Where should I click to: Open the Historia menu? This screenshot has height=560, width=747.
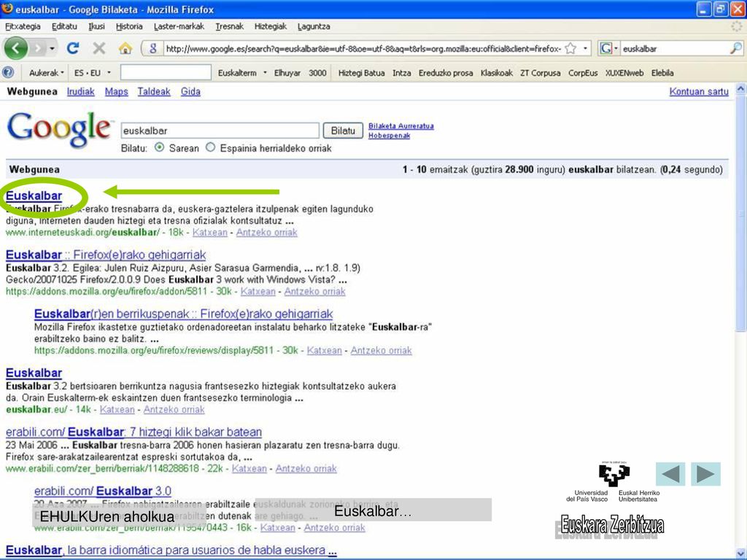pos(129,26)
